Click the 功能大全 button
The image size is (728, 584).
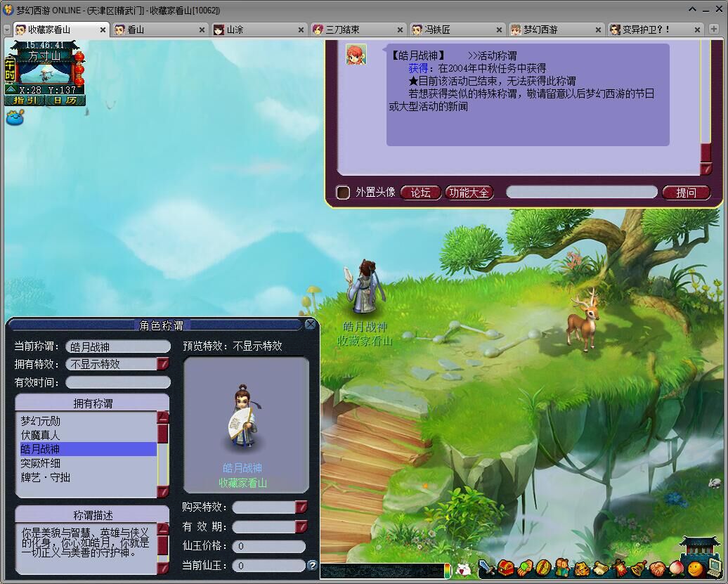[x=469, y=192]
